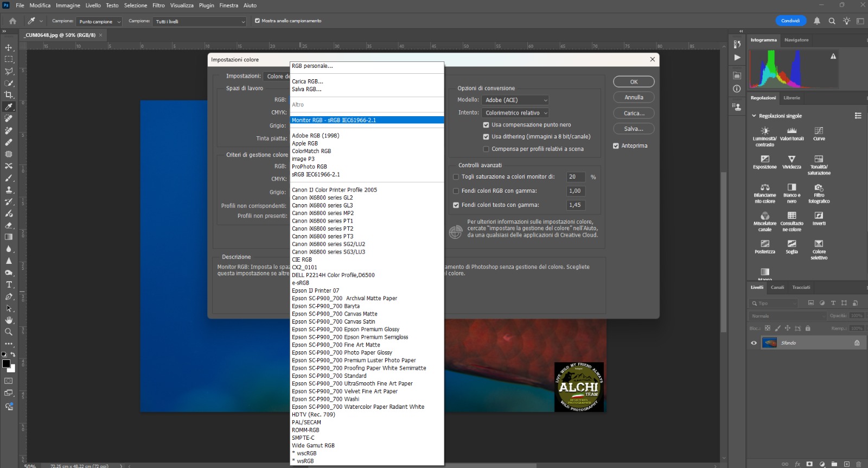868x468 pixels.
Task: Click the notifications bell icon
Action: (x=817, y=21)
